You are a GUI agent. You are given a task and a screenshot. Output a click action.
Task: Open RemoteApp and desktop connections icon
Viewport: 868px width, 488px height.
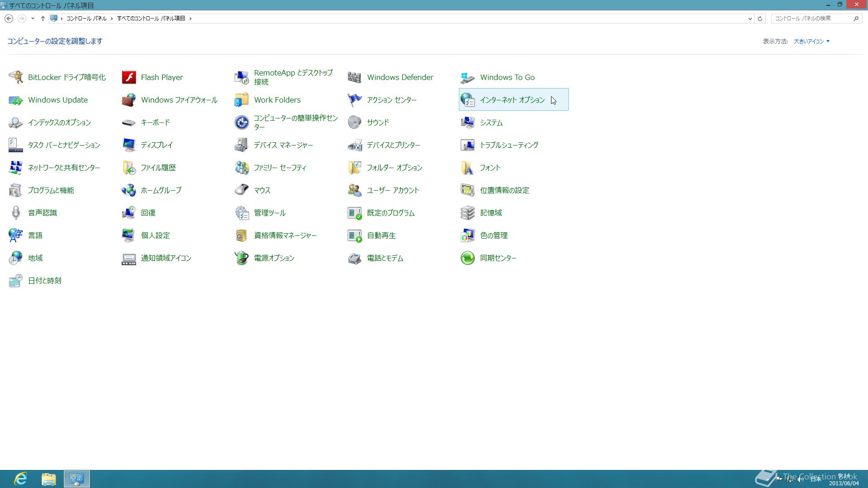tap(242, 77)
